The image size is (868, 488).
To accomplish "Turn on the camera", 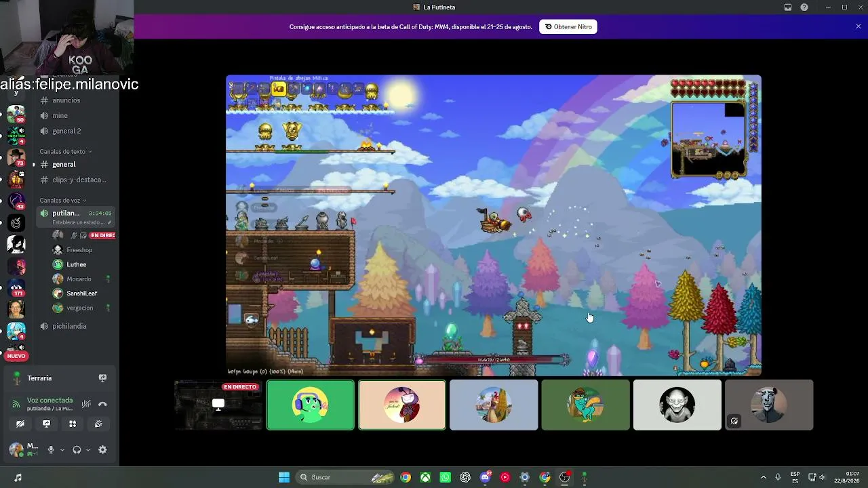I will click(x=20, y=424).
